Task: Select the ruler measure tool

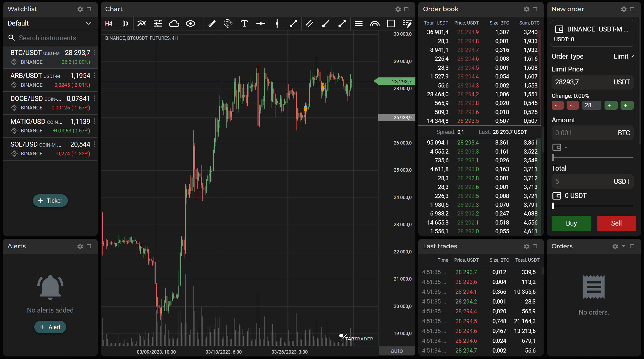Action: (x=212, y=24)
